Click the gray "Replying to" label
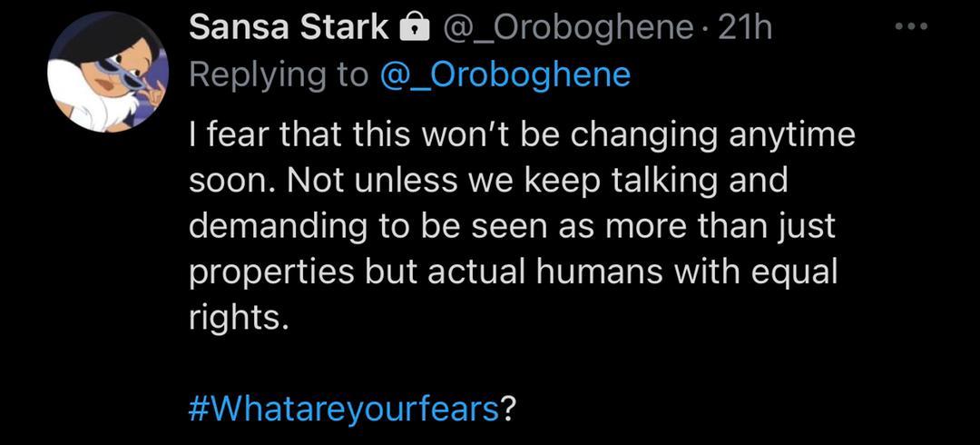The height and width of the screenshot is (445, 980). [279, 74]
